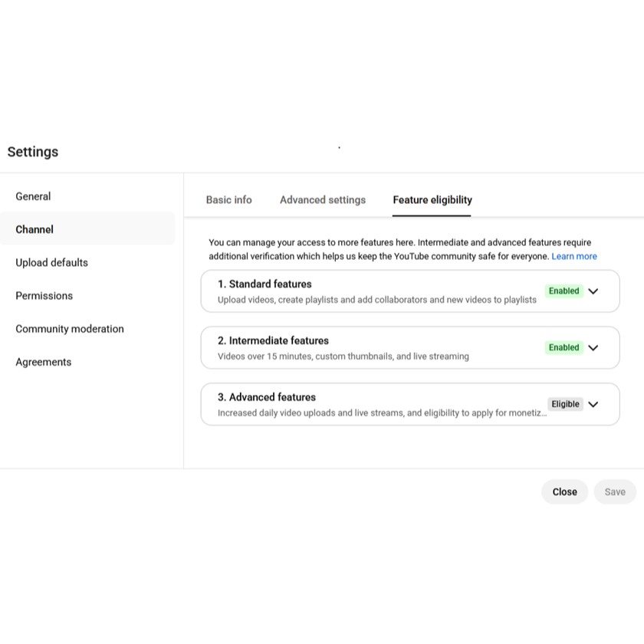Open the Advanced settings tab
Image resolution: width=644 pixels, height=644 pixels.
323,200
